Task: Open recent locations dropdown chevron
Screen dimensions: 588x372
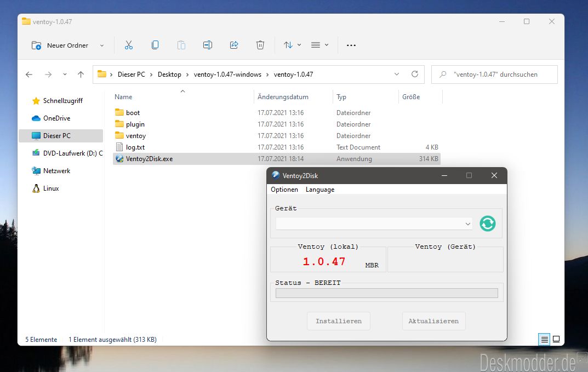Action: [65, 75]
